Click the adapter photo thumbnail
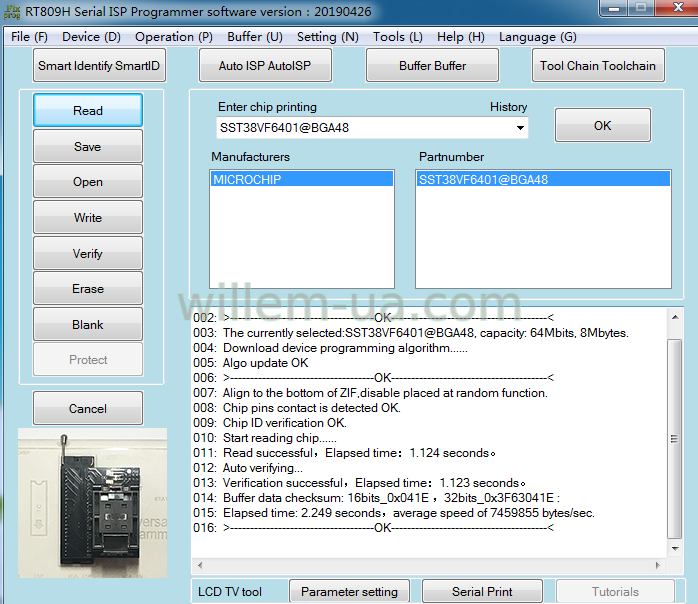This screenshot has width=698, height=604. 93,503
